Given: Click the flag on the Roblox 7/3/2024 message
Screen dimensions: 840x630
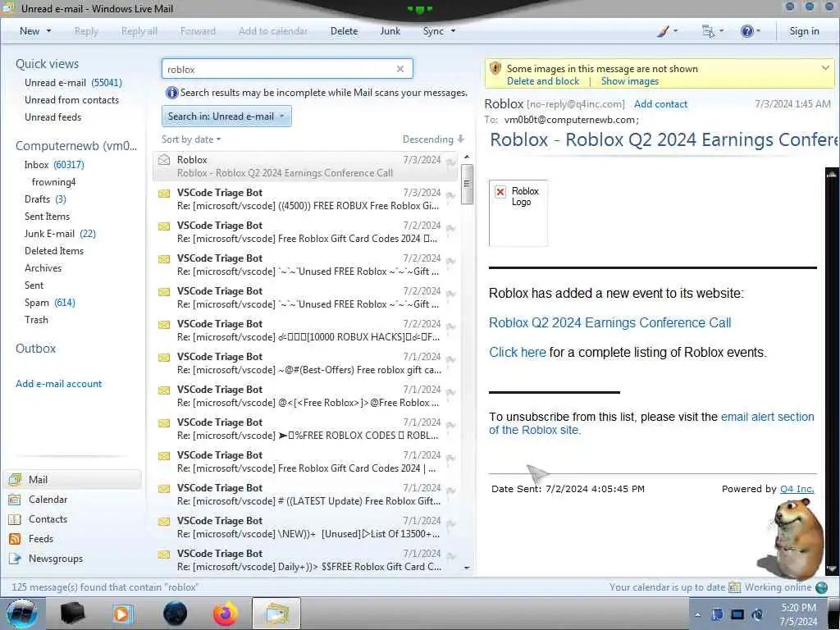Looking at the screenshot, I should click(x=450, y=162).
